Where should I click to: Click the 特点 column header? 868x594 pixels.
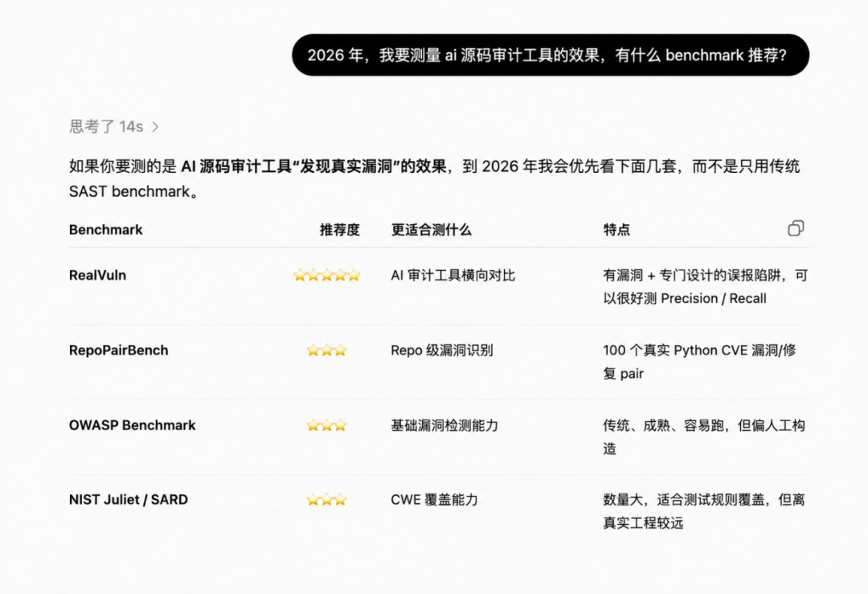click(x=616, y=230)
